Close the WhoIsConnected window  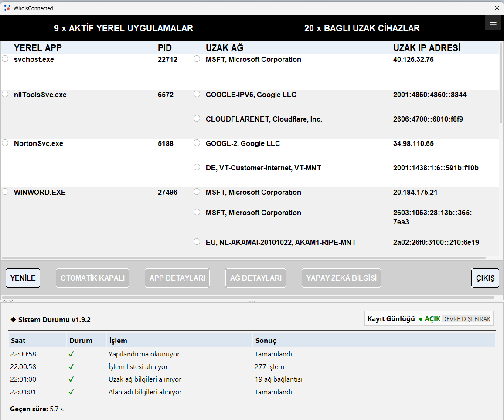tap(497, 8)
